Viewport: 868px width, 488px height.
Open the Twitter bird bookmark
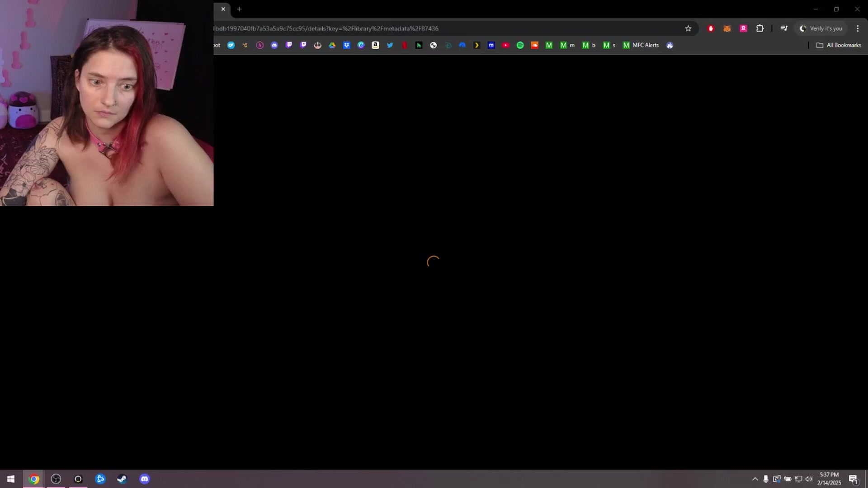pos(390,45)
